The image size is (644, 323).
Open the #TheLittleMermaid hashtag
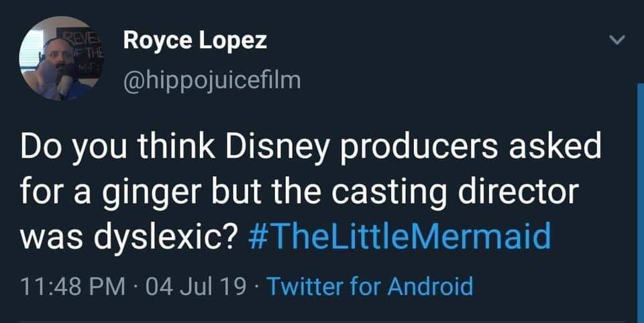coord(405,236)
